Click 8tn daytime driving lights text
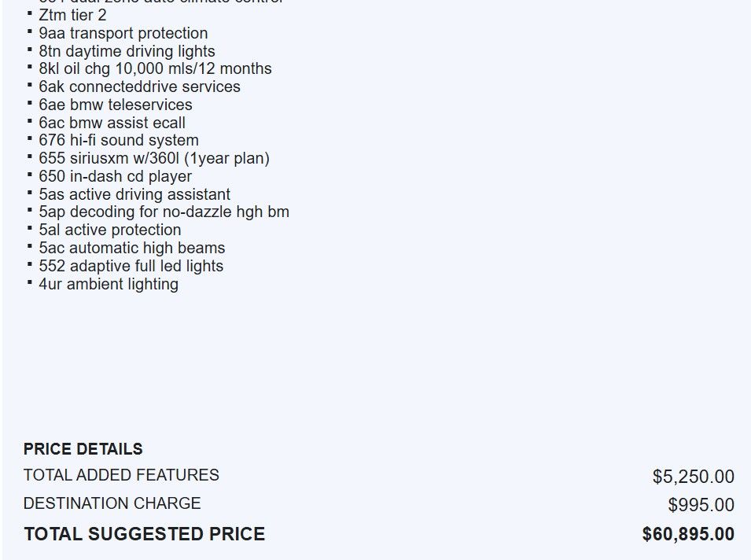Viewport: 751px width, 560px height. pyautogui.click(x=127, y=51)
